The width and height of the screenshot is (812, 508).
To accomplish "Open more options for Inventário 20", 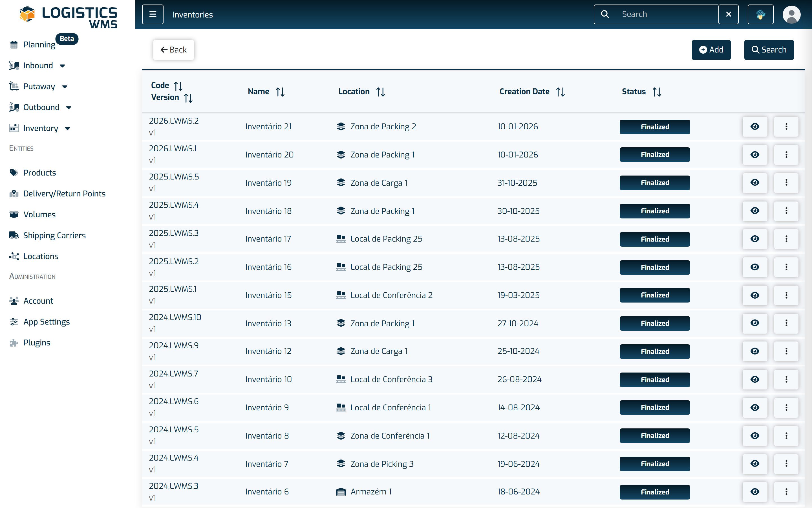I will pyautogui.click(x=786, y=155).
